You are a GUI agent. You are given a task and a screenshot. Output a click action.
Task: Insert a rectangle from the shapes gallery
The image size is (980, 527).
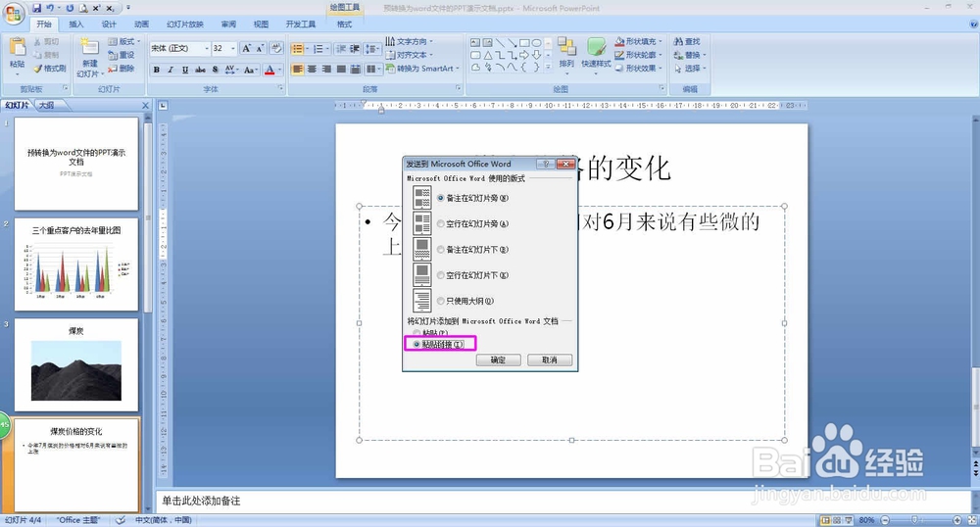[524, 42]
